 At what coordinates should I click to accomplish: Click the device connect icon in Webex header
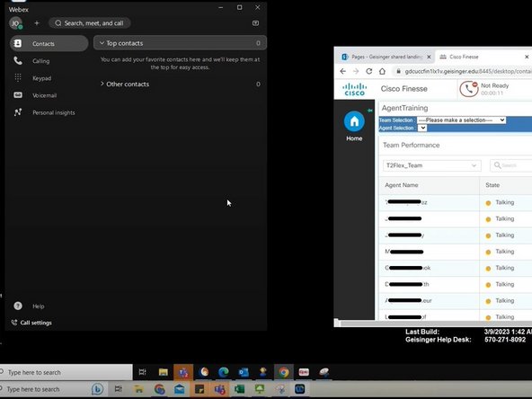pyautogui.click(x=255, y=23)
